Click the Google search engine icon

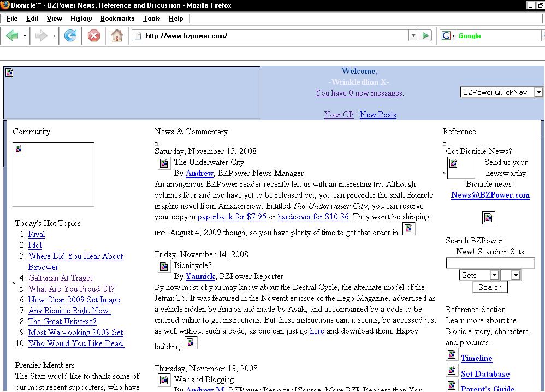(x=446, y=35)
